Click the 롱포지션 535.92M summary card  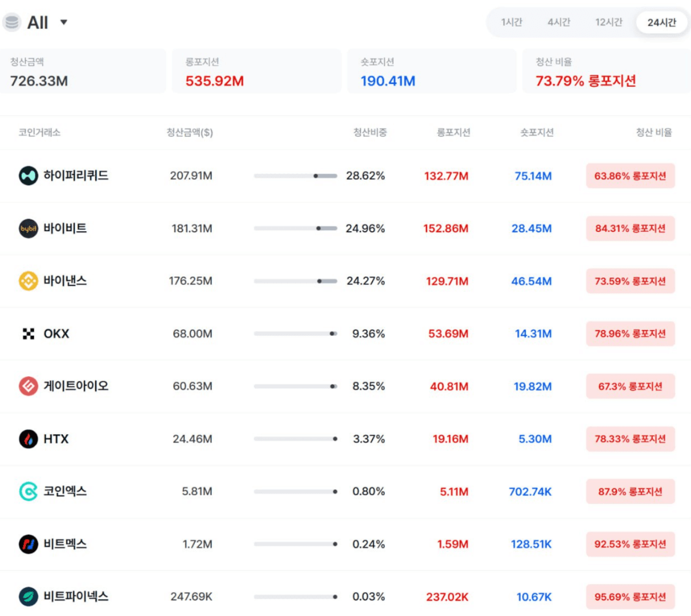[256, 71]
